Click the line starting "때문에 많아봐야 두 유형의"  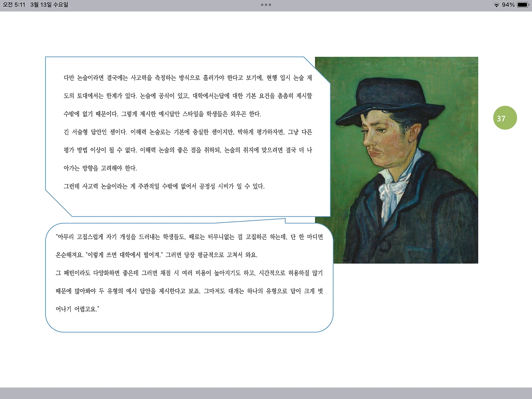point(189,291)
